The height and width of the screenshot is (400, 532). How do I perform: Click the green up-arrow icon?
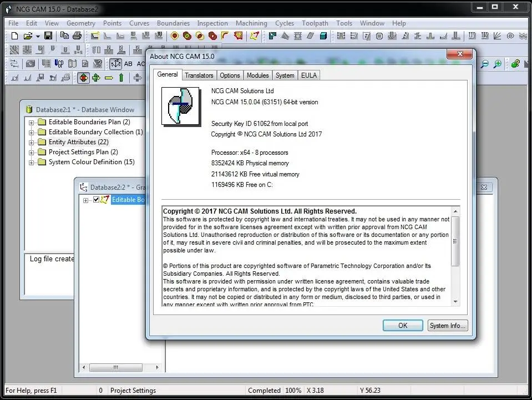coord(121,78)
